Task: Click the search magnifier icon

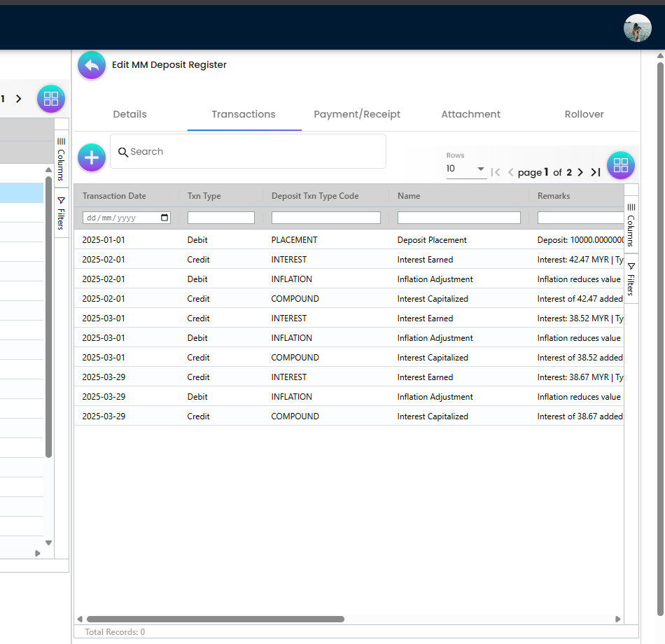Action: point(123,151)
